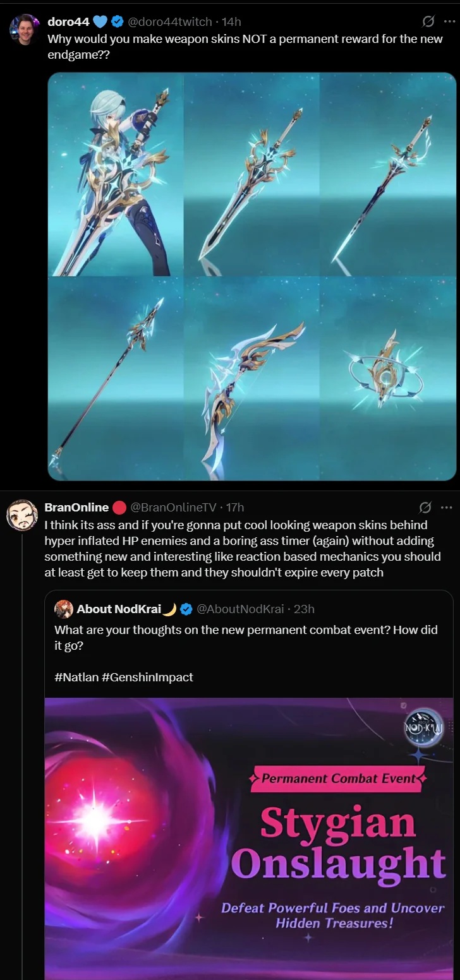
Task: Click the blue heart next to doro44
Action: pyautogui.click(x=100, y=22)
